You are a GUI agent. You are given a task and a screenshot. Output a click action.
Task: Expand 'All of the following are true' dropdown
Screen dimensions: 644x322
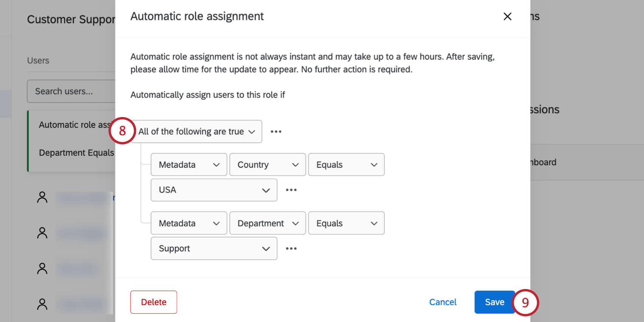(196, 131)
